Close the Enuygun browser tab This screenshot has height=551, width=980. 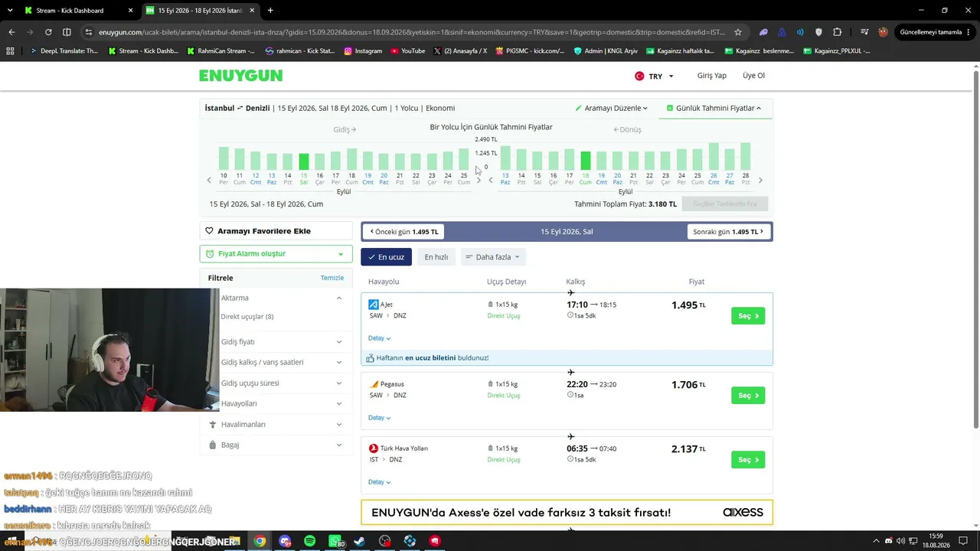coord(252,11)
